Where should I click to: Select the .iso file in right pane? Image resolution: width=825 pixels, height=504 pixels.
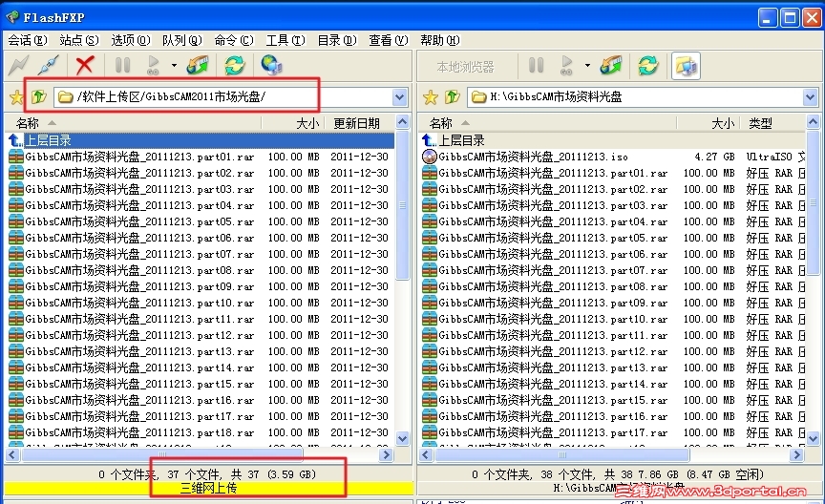click(x=612, y=157)
